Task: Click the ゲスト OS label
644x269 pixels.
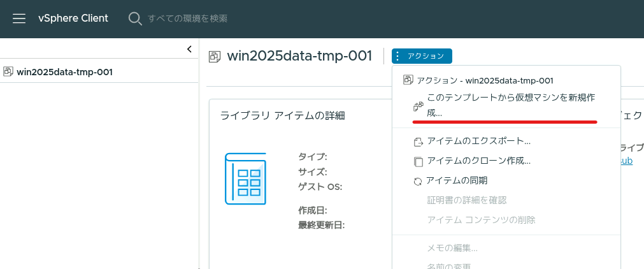Action: click(x=320, y=187)
